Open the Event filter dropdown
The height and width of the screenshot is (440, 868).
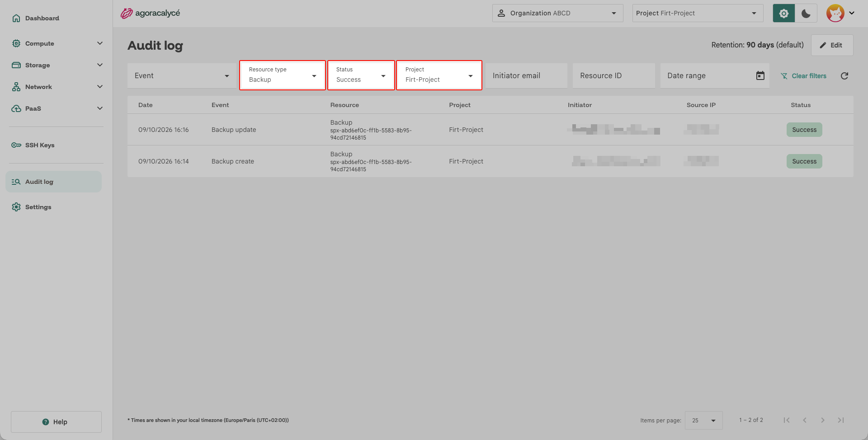[x=182, y=75]
